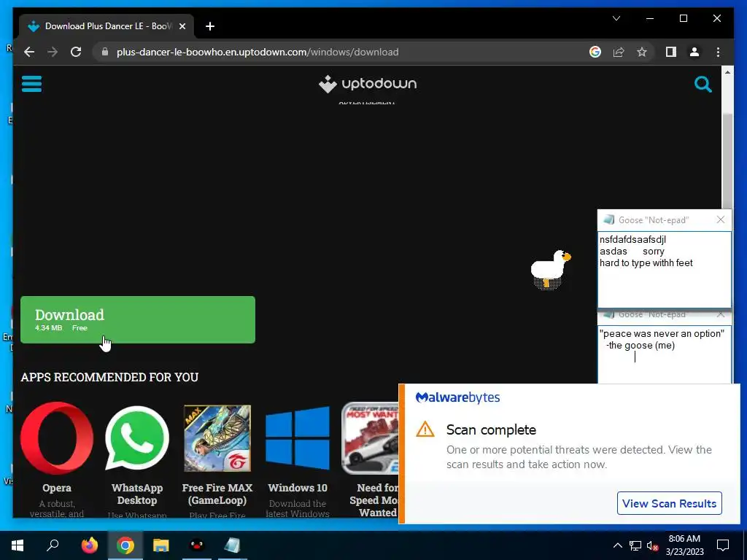Click the Windows 10 title link
This screenshot has height=560, width=747.
(x=298, y=488)
